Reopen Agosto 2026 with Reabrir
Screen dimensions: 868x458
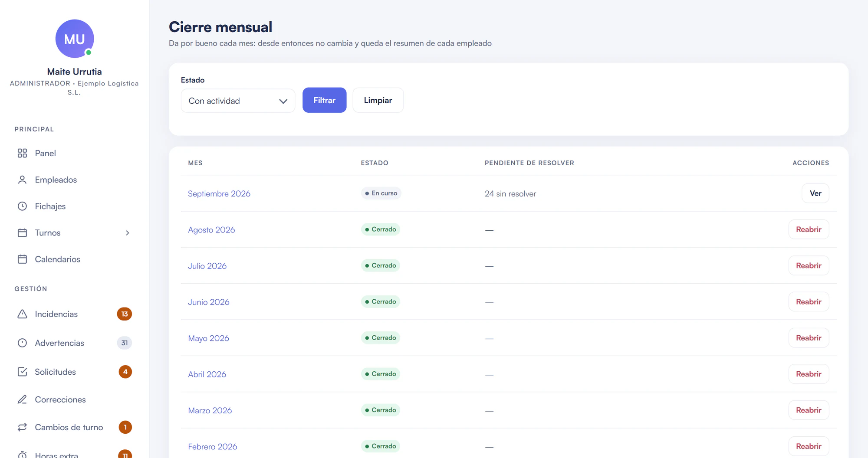point(809,229)
